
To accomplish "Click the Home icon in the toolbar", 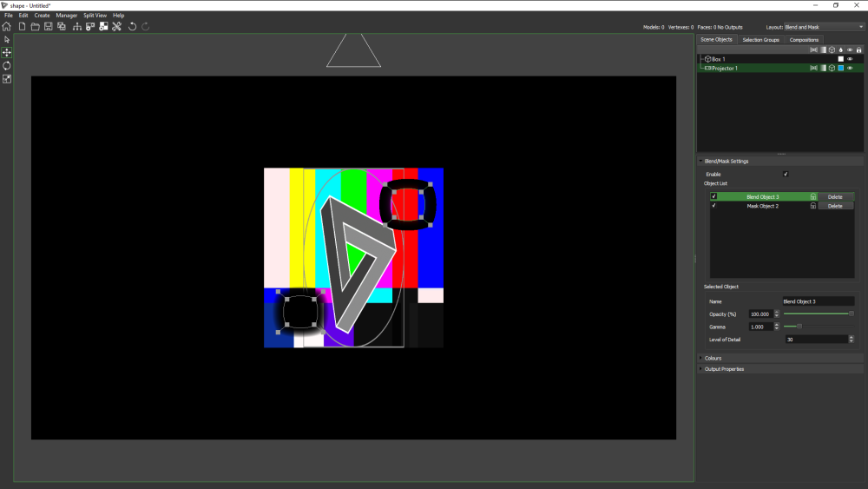I will (x=7, y=27).
